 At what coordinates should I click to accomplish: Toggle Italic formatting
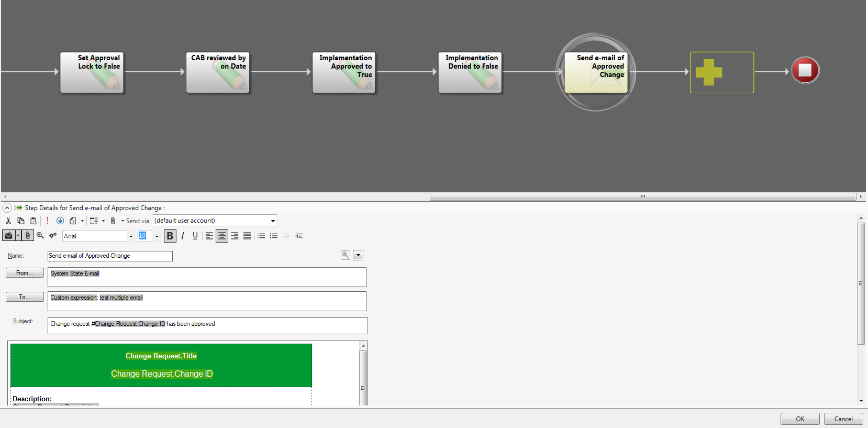(x=182, y=236)
